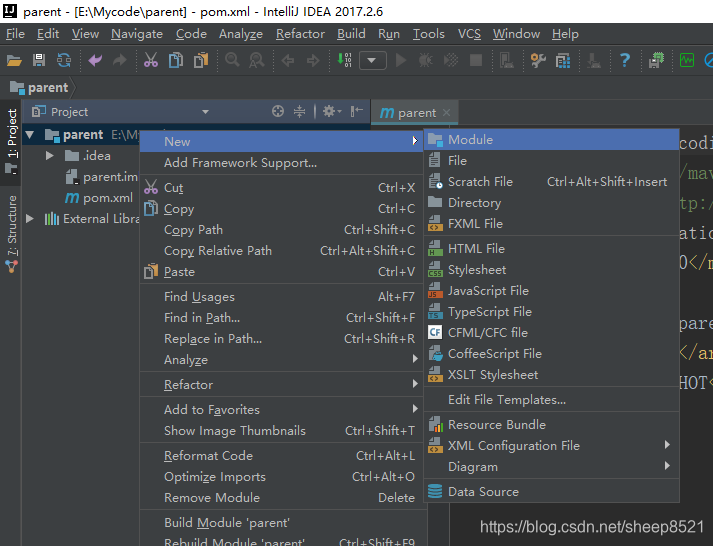Viewport: 713px width, 546px height.
Task: Open the Navigate menu
Action: (x=137, y=34)
